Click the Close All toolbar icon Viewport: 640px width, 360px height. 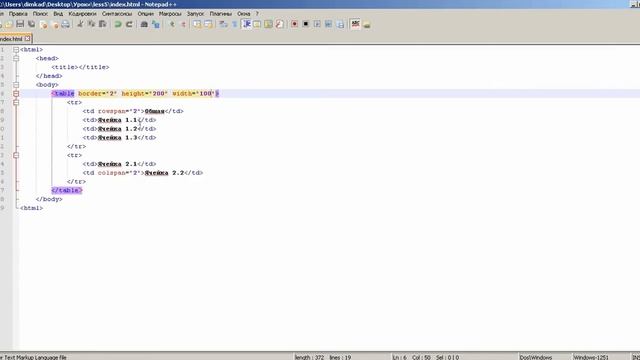point(54,24)
